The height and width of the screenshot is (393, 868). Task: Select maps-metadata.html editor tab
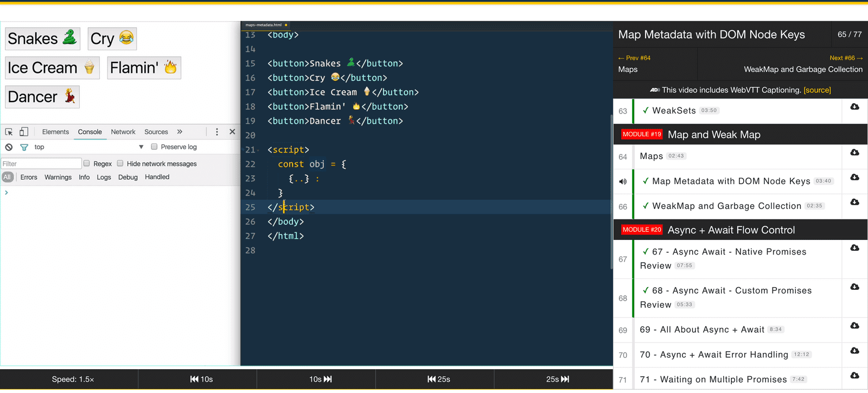(266, 25)
